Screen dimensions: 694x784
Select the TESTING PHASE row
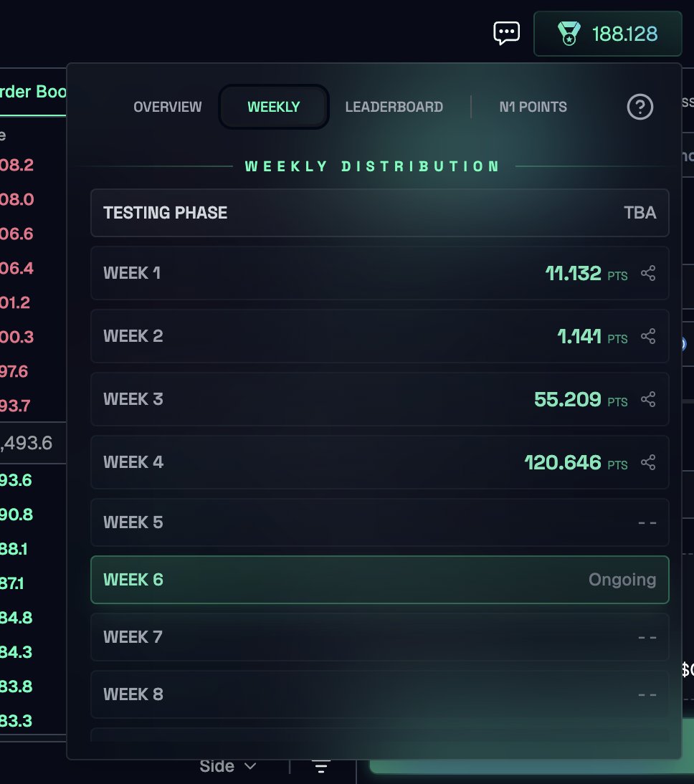pyautogui.click(x=380, y=213)
